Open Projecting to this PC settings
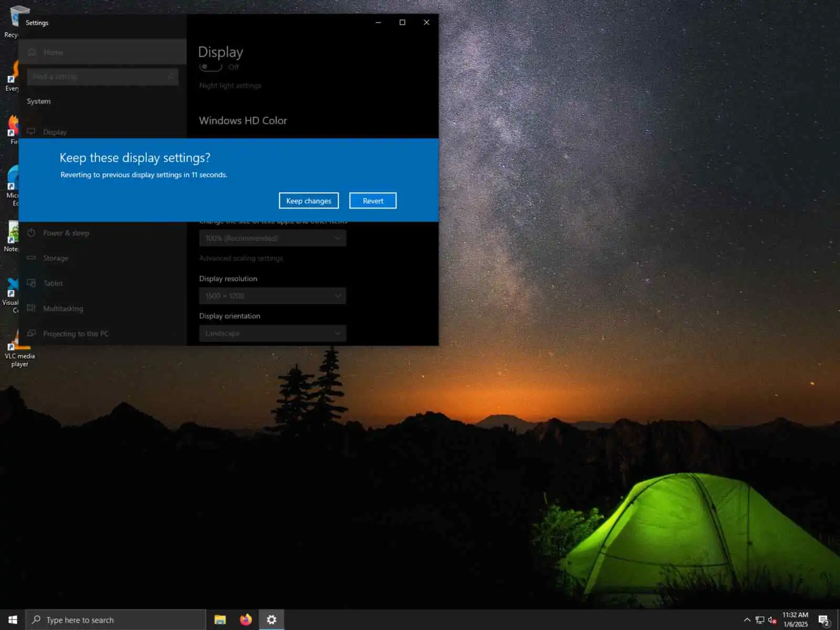This screenshot has width=840, height=630. (102, 333)
